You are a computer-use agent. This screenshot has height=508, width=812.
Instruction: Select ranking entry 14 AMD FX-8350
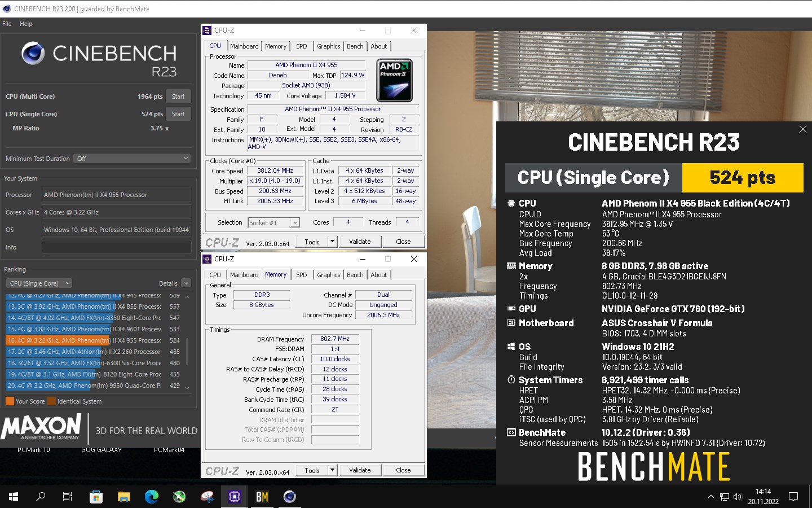93,318
